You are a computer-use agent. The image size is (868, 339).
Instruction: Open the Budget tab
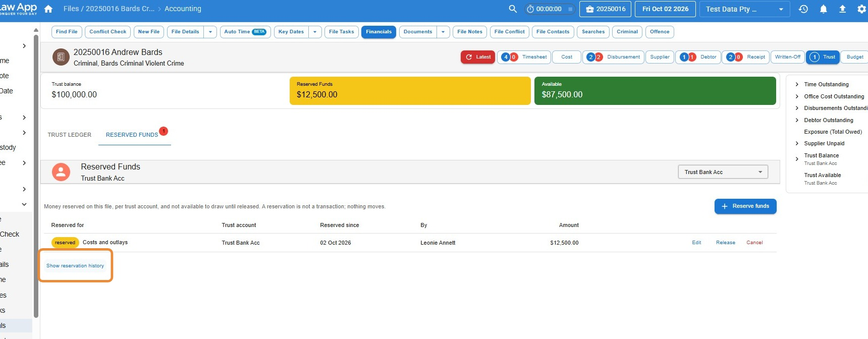coord(855,57)
